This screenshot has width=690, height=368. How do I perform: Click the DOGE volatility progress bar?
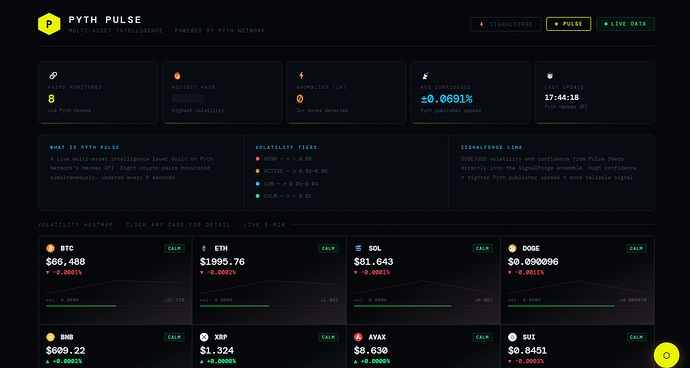coord(577,306)
